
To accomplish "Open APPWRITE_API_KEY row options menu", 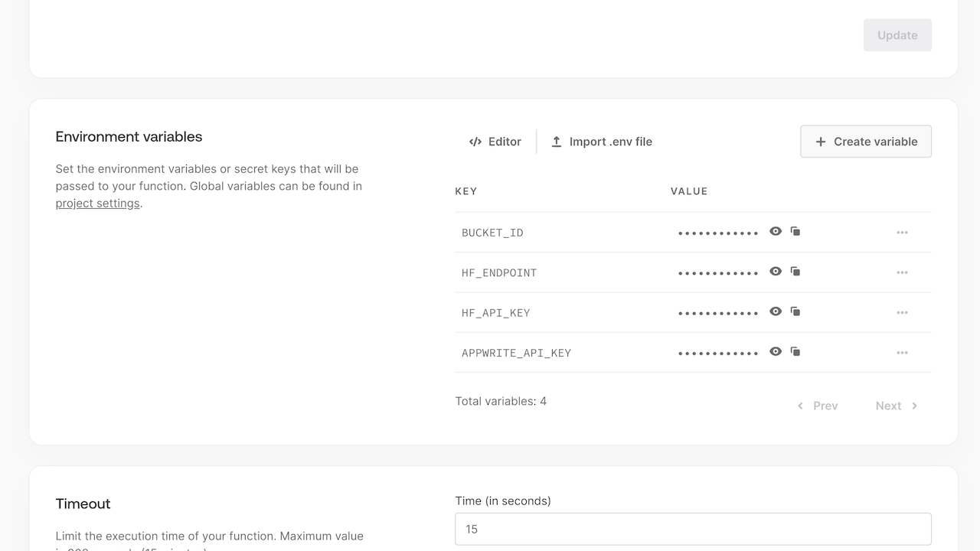I will coord(902,353).
